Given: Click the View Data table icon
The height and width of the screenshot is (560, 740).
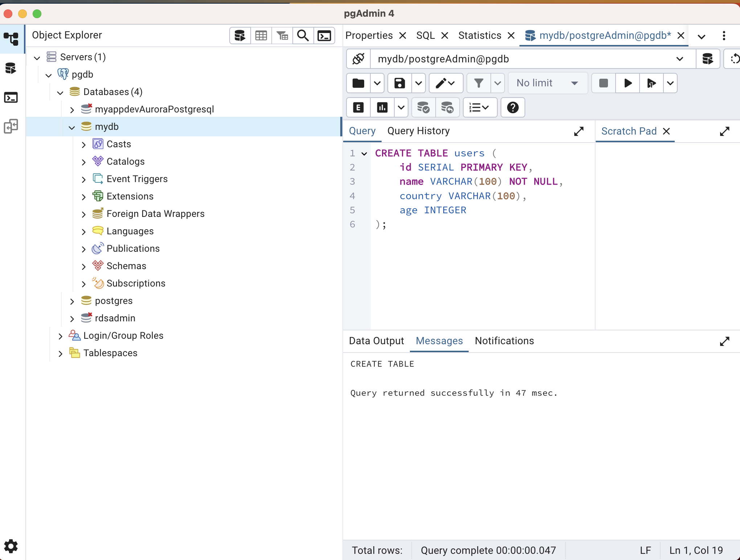Looking at the screenshot, I should tap(261, 36).
